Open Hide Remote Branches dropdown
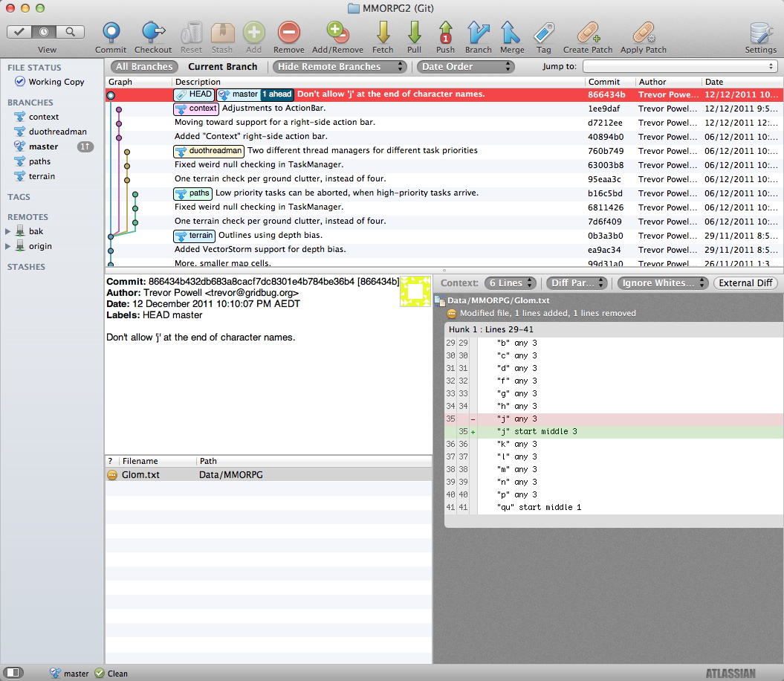Image resolution: width=784 pixels, height=681 pixels. pyautogui.click(x=340, y=67)
